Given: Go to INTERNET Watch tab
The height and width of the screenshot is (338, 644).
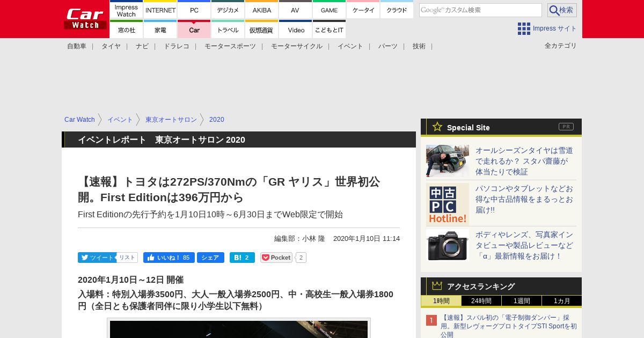Looking at the screenshot, I should (160, 10).
